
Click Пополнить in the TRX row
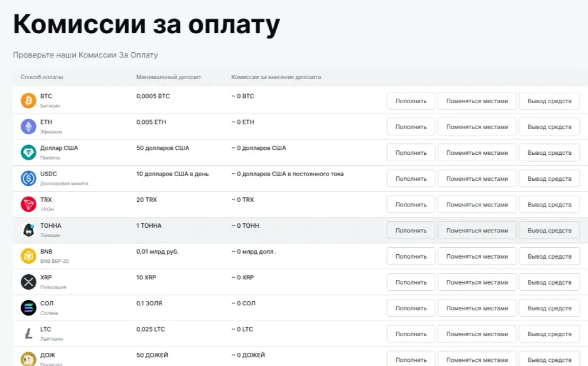[411, 205]
